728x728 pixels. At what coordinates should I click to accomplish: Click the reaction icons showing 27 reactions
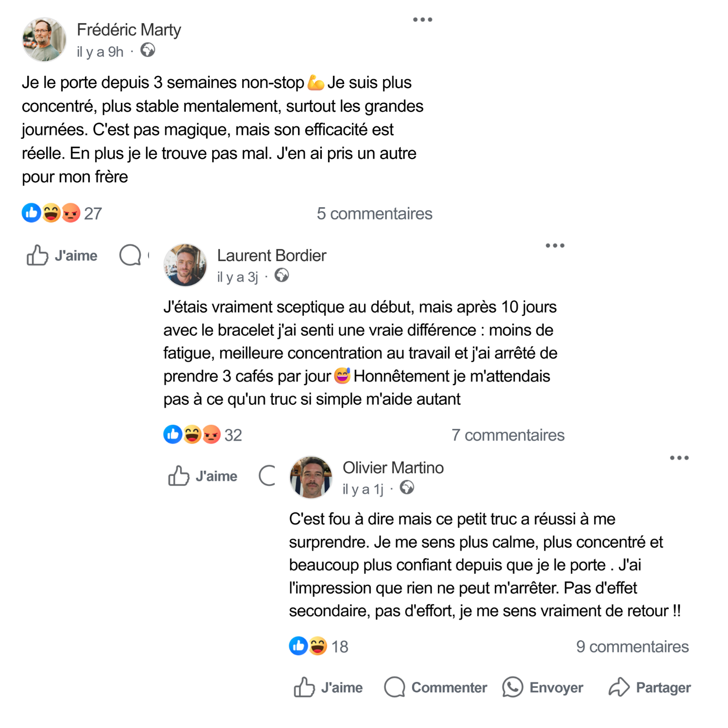tap(51, 213)
